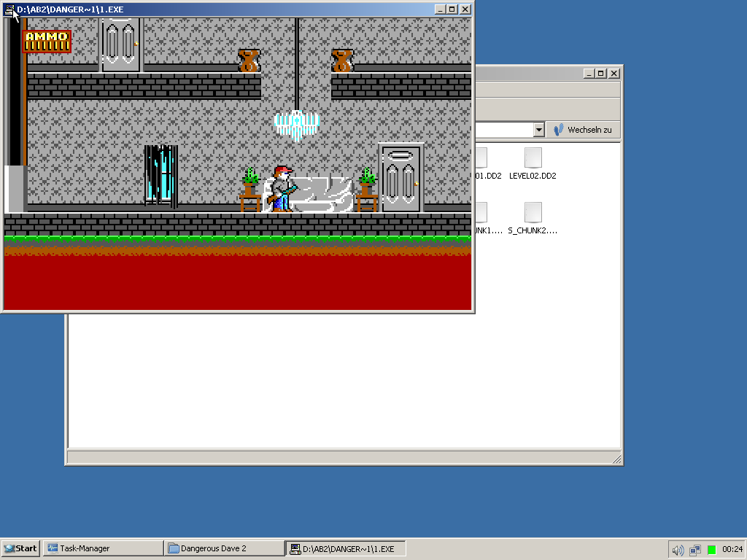
Task: Click the AMMO indicator in the game
Action: click(x=47, y=42)
